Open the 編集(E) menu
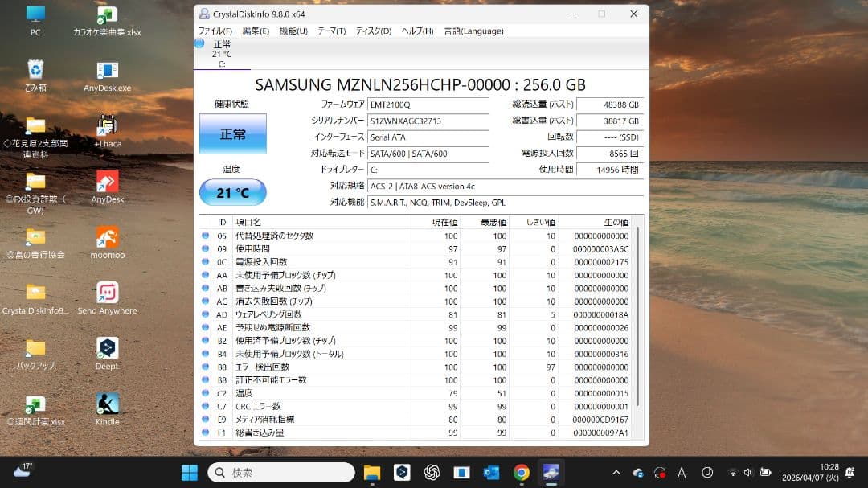This screenshot has height=488, width=868. click(256, 31)
